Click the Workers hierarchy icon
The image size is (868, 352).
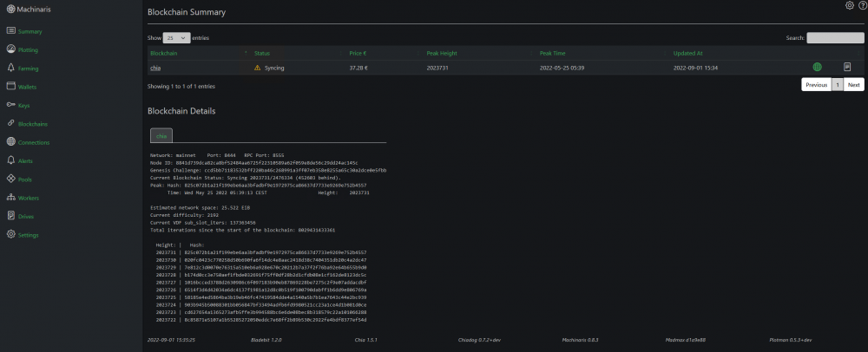(10, 198)
